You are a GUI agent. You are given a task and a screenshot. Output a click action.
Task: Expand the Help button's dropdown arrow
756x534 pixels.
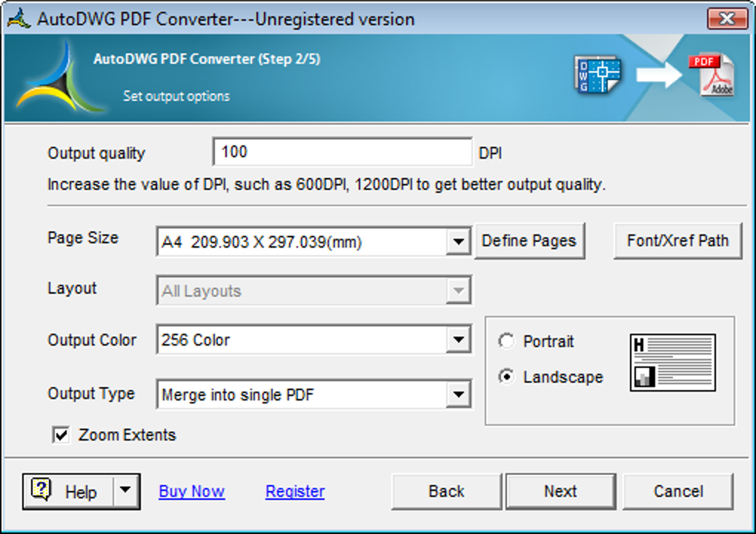click(125, 490)
